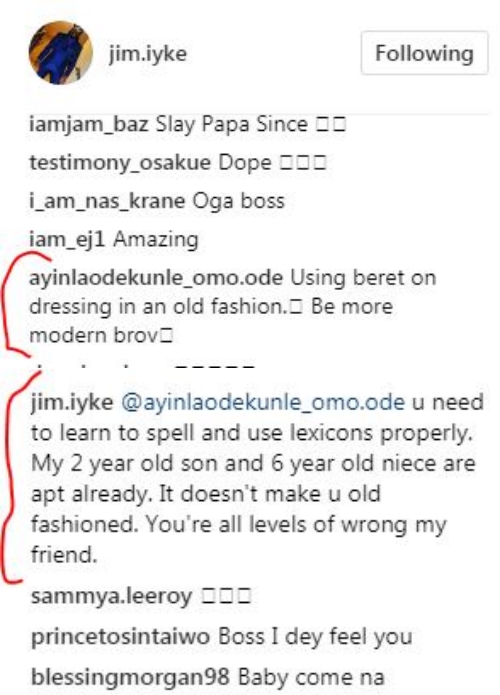Open jim.iyke's round profile picture
The image size is (500, 695).
[x=61, y=53]
